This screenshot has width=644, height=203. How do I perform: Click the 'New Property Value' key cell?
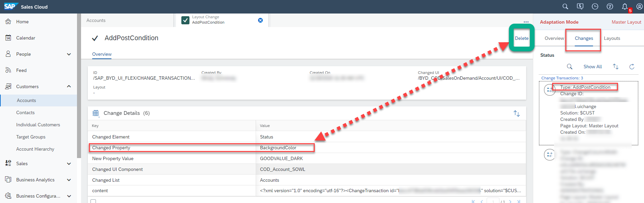click(x=172, y=158)
